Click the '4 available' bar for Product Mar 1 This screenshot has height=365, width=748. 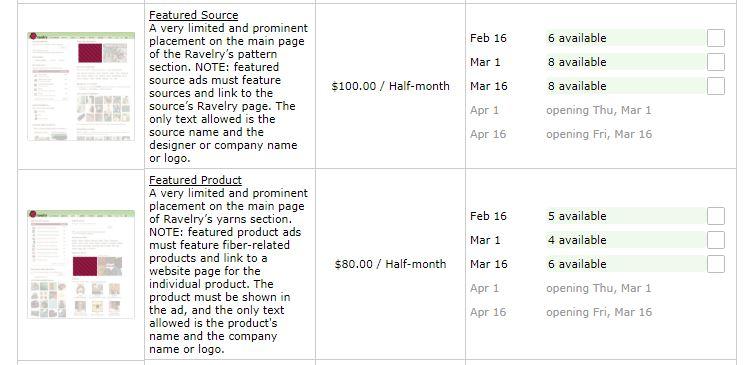(x=625, y=240)
